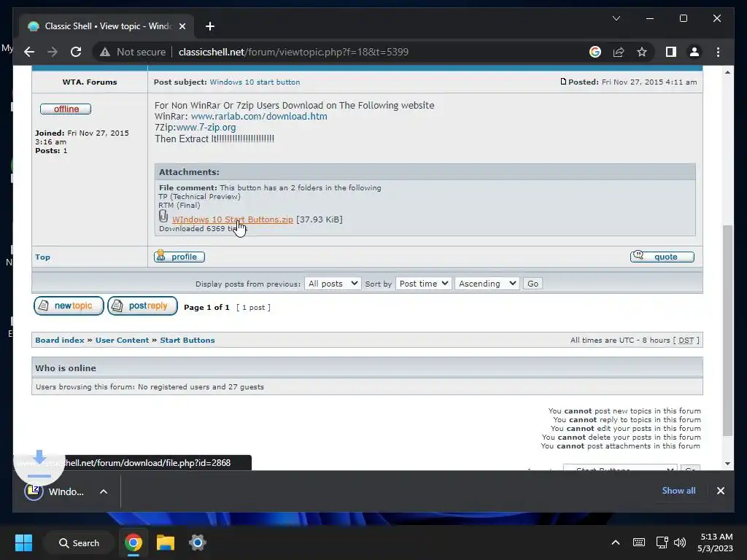This screenshot has height=560, width=747.
Task: Open www.7-zip.org link
Action: (x=206, y=127)
